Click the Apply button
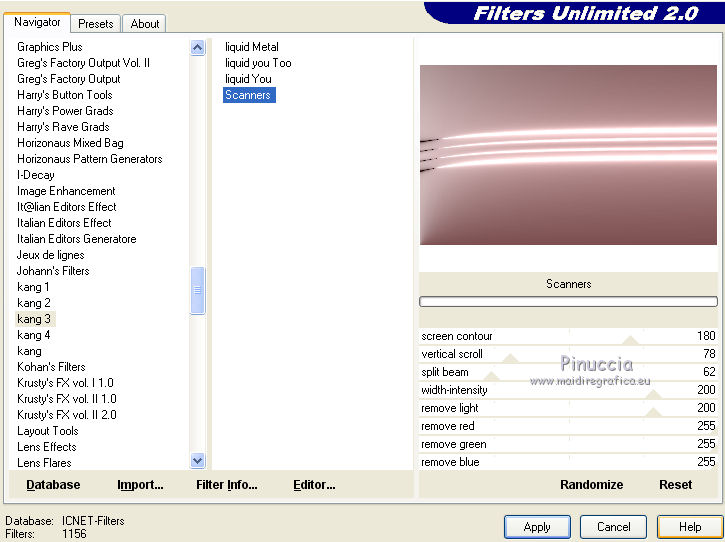 coord(537,527)
